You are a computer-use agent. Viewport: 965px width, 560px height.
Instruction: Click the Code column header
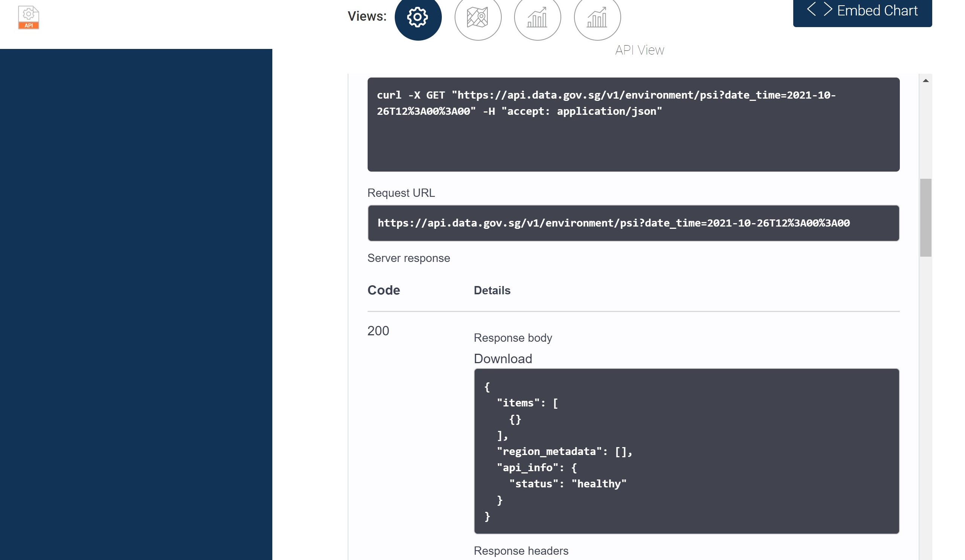click(384, 290)
